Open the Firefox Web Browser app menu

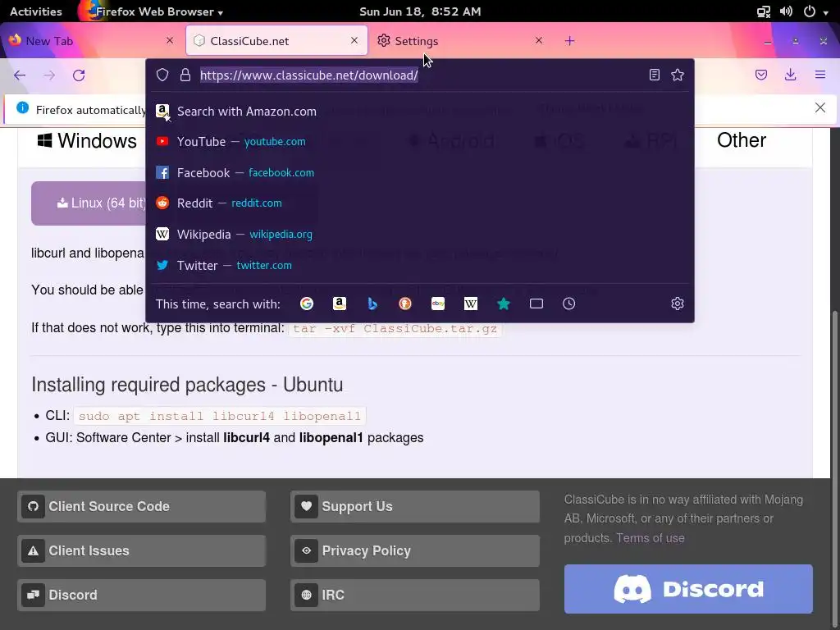point(152,11)
